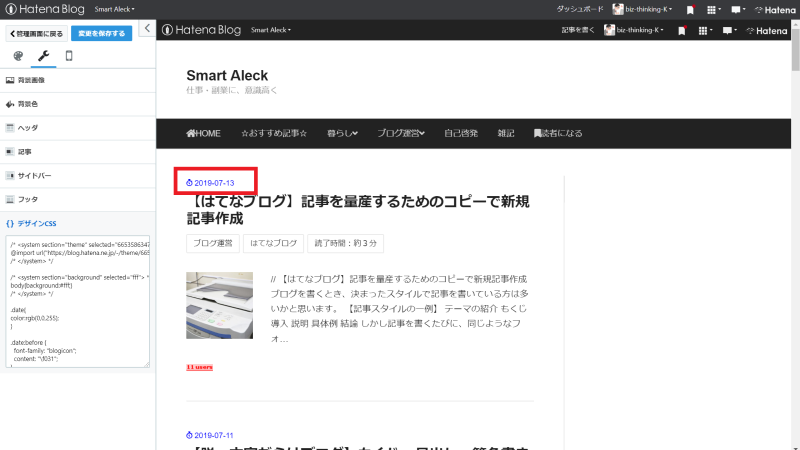Open the article title about コピーで新規記事作成
This screenshot has height=450, width=800.
pos(358,210)
